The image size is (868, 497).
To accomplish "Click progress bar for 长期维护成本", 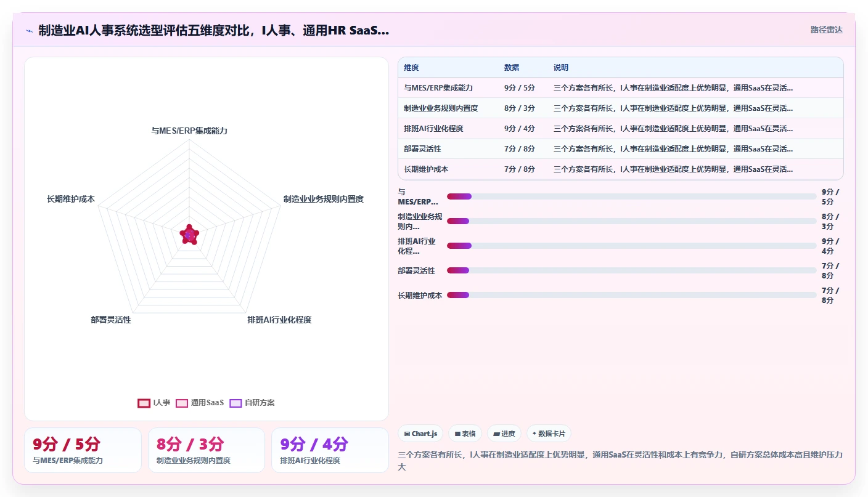I will click(631, 295).
